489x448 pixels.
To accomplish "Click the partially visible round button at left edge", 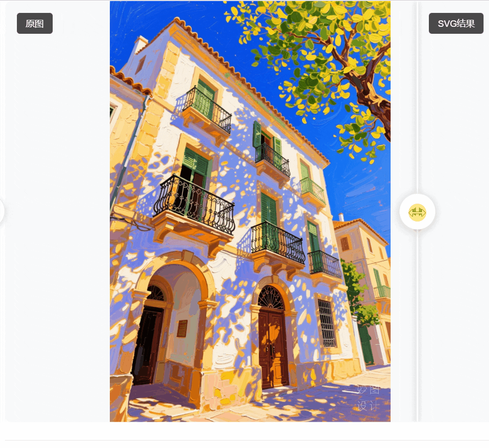I will pyautogui.click(x=1, y=212).
